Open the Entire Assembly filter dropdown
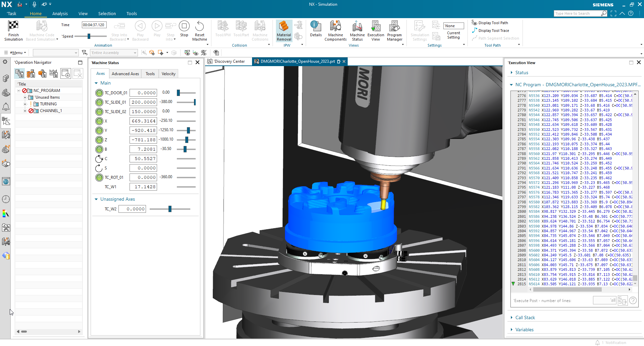This screenshot has width=644, height=346. [114, 53]
